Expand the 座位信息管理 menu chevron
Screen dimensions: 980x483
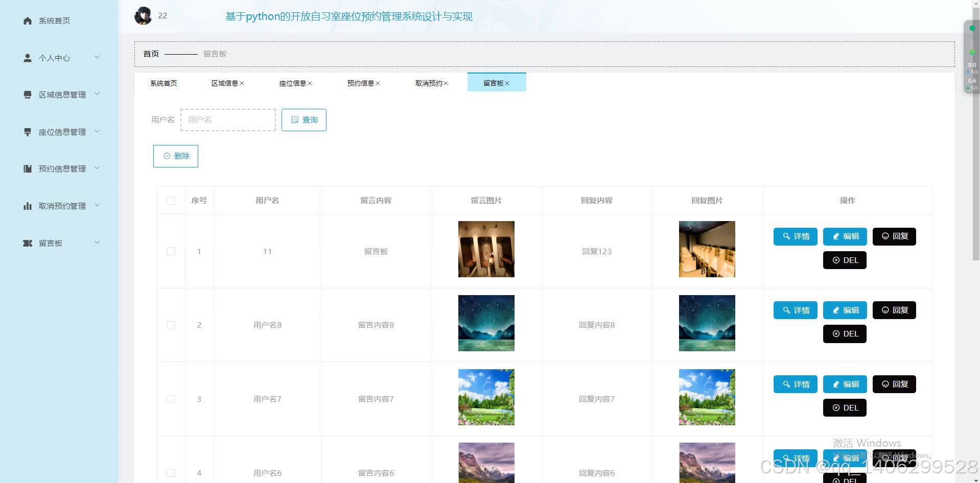pyautogui.click(x=97, y=131)
